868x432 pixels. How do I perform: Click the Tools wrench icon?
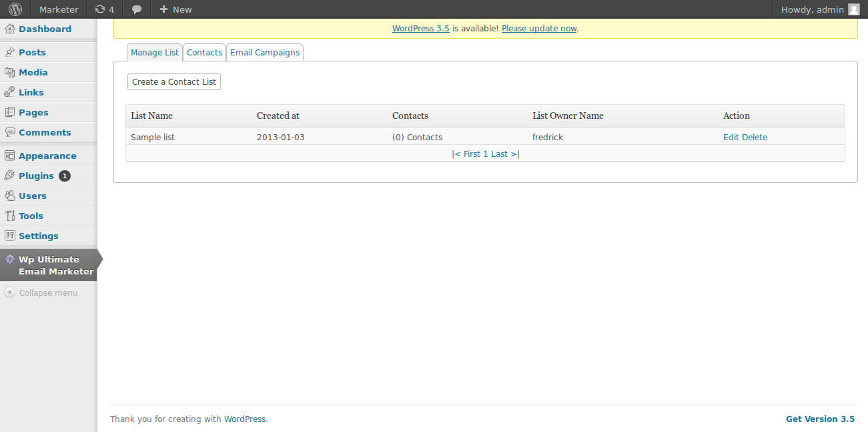[10, 216]
